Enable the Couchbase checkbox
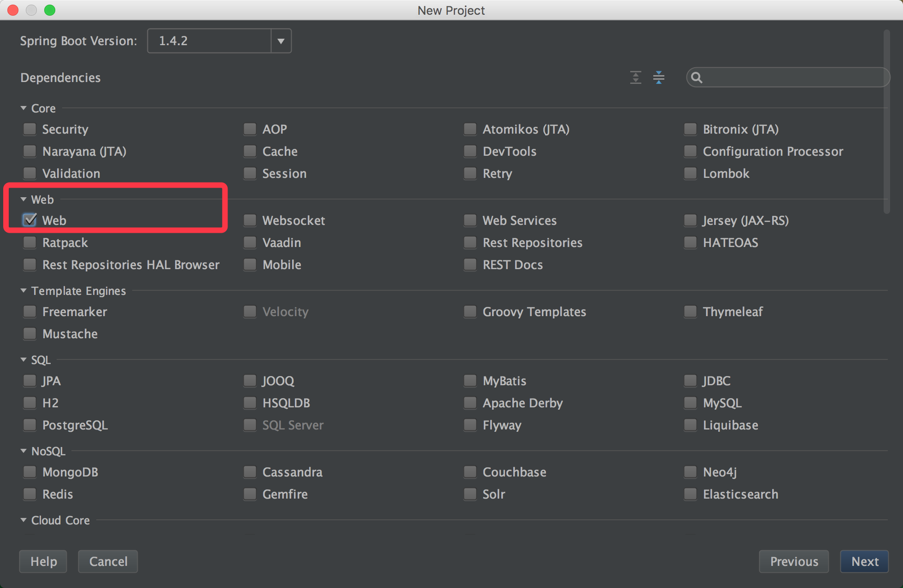 point(470,472)
